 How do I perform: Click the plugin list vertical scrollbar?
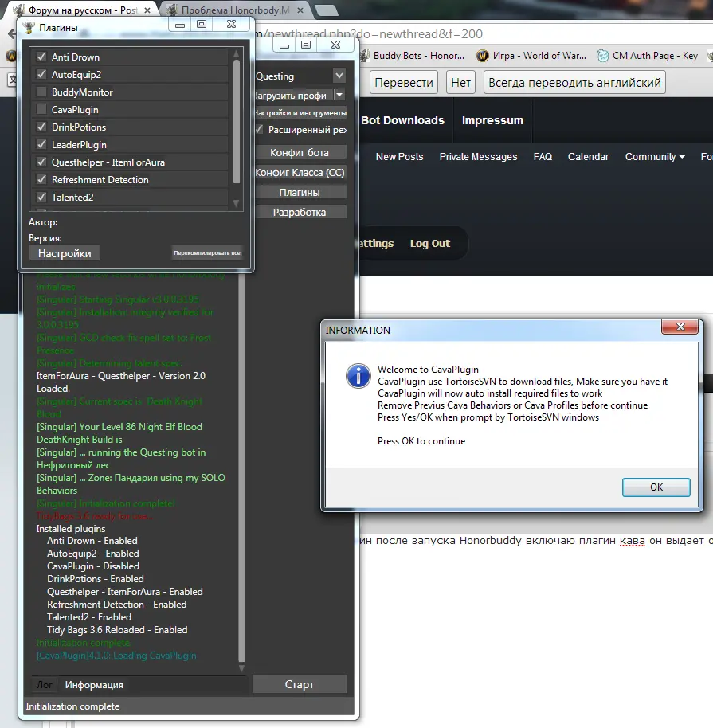coord(237,119)
